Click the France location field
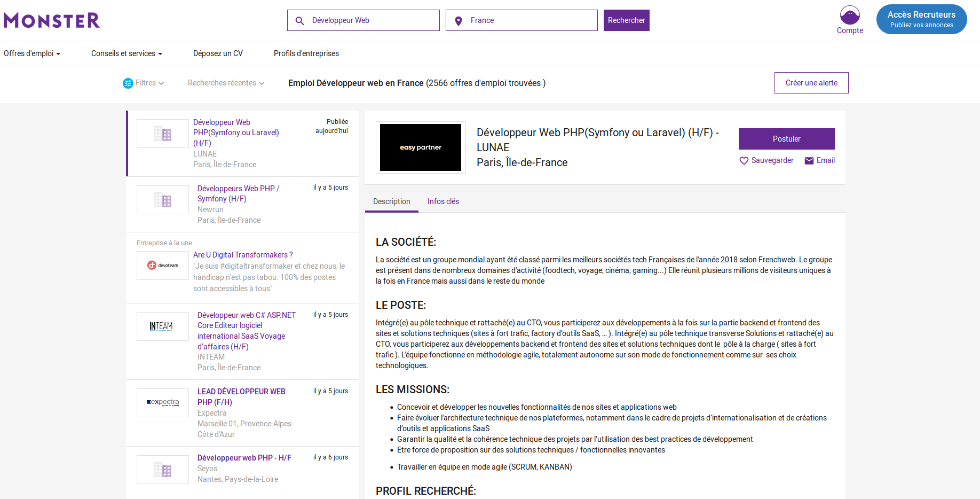Screen dimensions: 980x499 521,20
